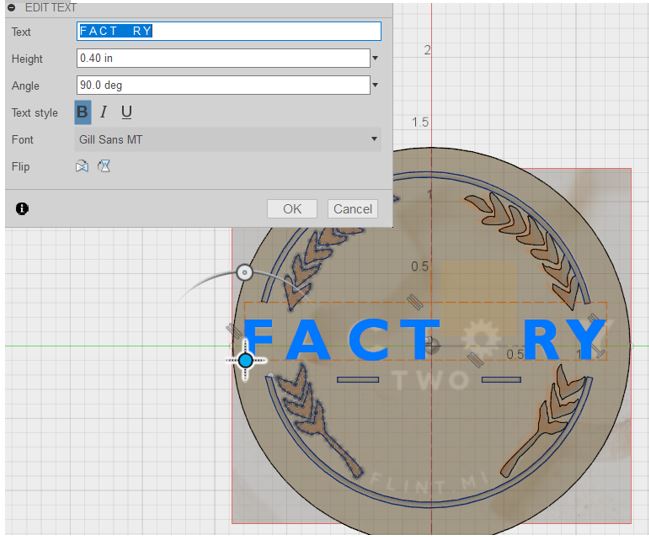Open the Height dropdown arrow

coord(375,58)
